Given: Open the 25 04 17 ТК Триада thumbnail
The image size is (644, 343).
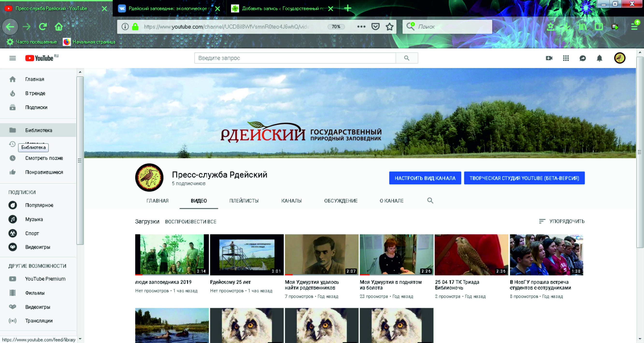Looking at the screenshot, I should tap(472, 255).
